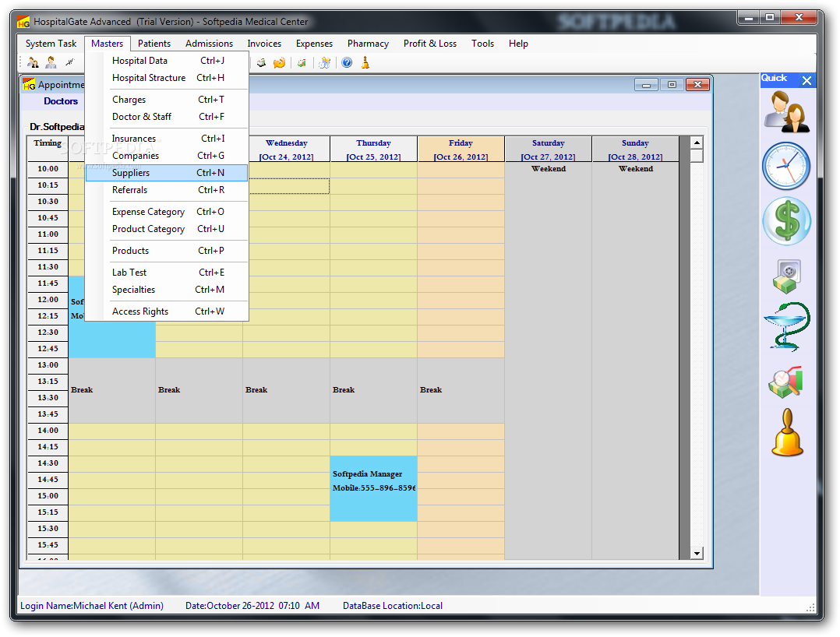The width and height of the screenshot is (840, 637).
Task: Choose Lab Test menu entry
Action: (167, 273)
